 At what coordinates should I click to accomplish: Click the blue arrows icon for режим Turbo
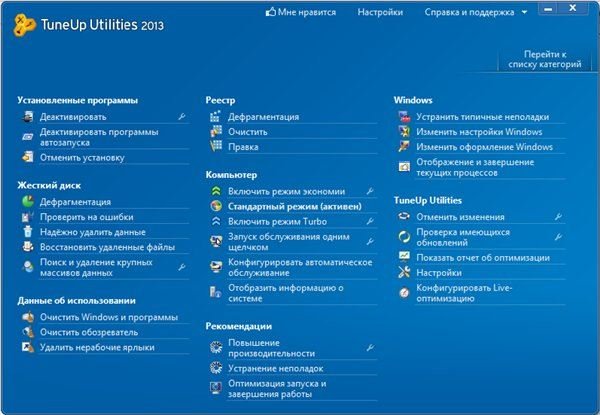tap(216, 221)
